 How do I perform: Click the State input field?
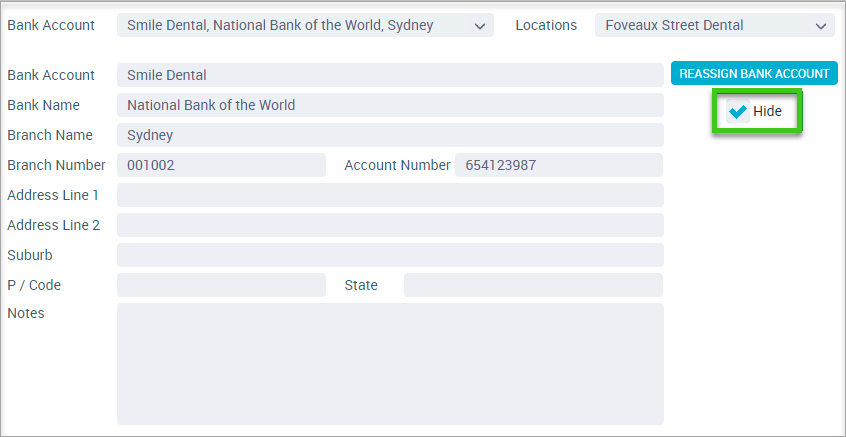click(533, 285)
